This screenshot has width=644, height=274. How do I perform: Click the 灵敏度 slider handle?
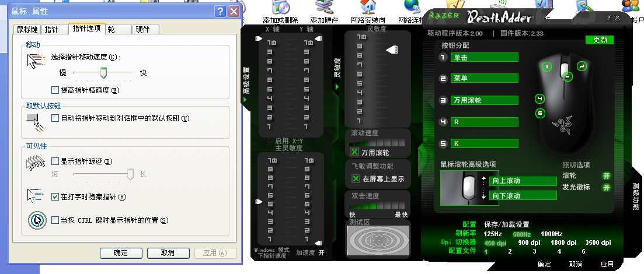pos(392,50)
